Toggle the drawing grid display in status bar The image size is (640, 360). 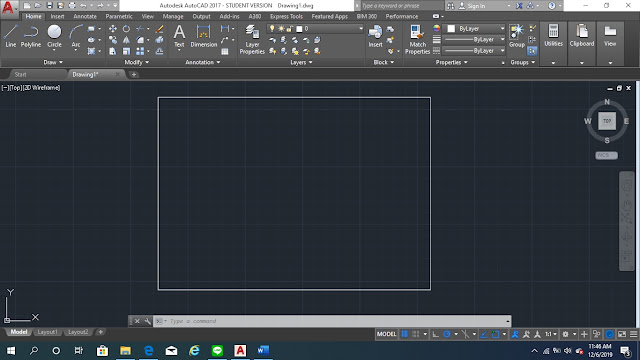click(x=404, y=334)
